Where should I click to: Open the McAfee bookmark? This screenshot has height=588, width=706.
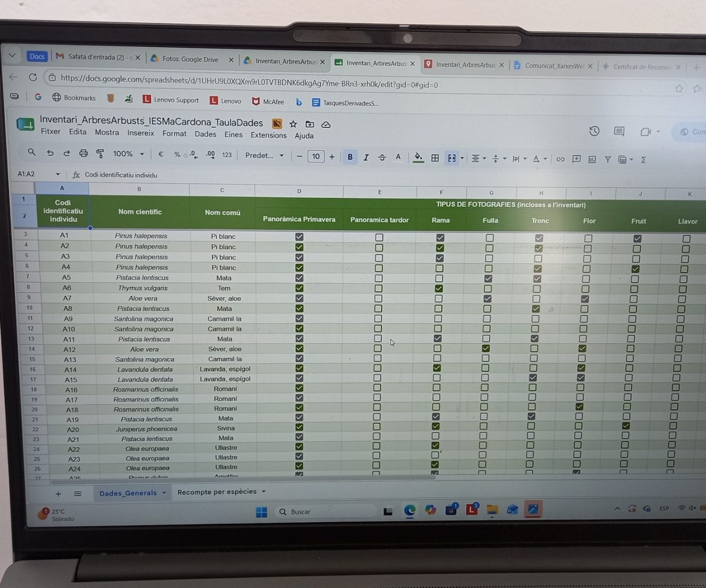(x=268, y=101)
